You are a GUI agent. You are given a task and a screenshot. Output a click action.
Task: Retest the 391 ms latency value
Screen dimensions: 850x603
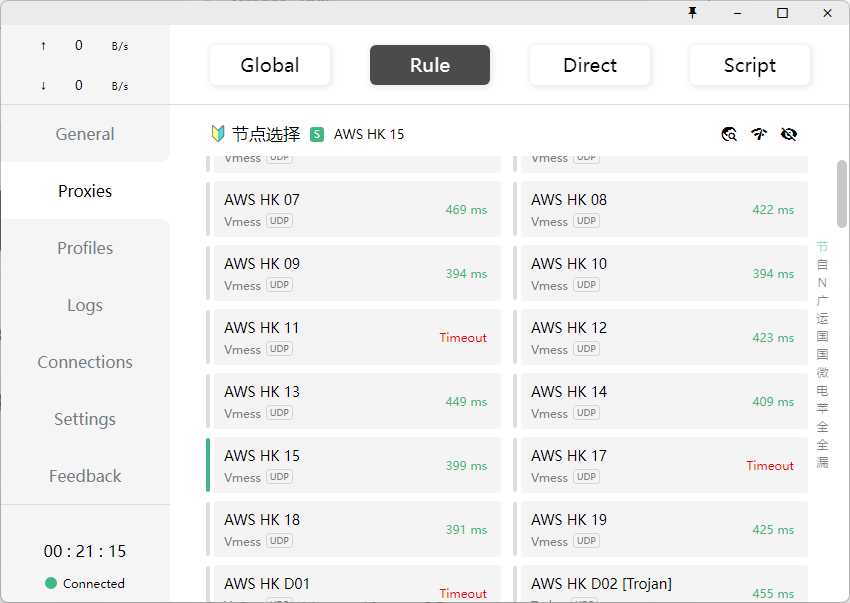[x=466, y=530]
